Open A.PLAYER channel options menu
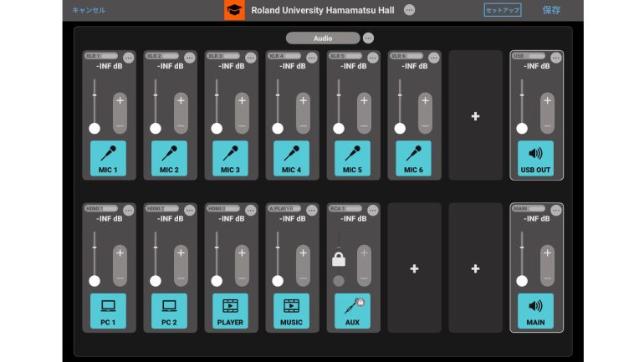644x362 pixels. pyautogui.click(x=312, y=211)
